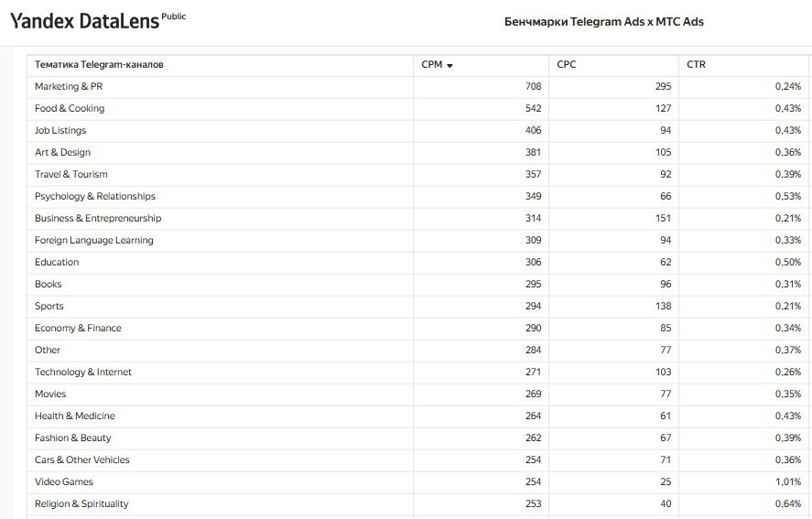This screenshot has height=519, width=812.
Task: Select the Food & Cooking row
Action: (419, 108)
